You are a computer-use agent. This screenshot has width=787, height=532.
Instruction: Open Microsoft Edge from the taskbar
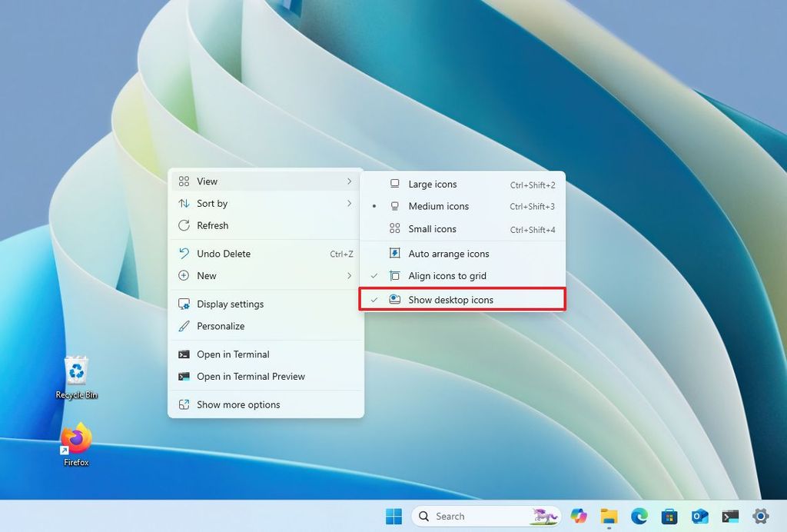click(638, 516)
